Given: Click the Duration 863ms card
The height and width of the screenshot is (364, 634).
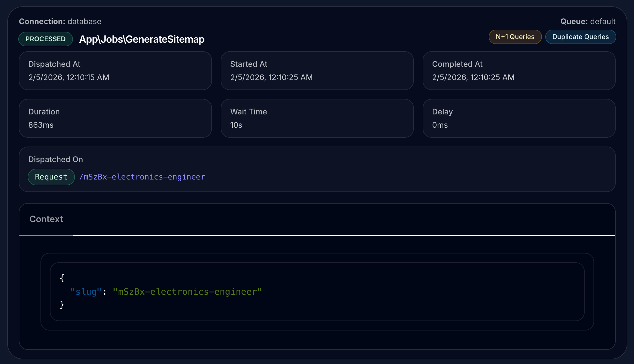Looking at the screenshot, I should [x=115, y=118].
